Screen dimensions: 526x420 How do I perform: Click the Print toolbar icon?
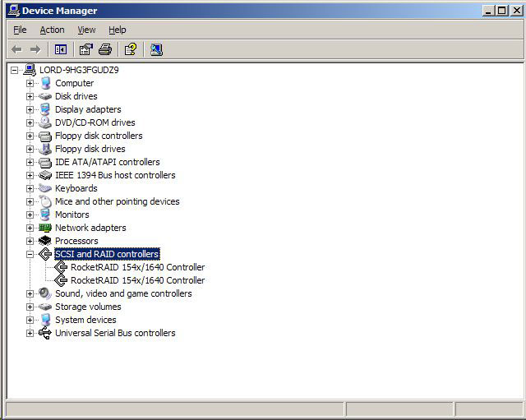(x=105, y=49)
